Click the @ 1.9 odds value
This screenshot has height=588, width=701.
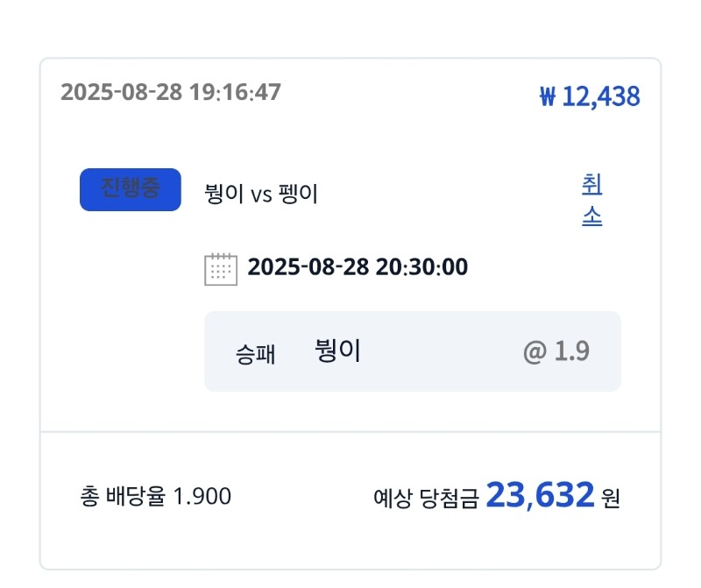click(x=556, y=351)
